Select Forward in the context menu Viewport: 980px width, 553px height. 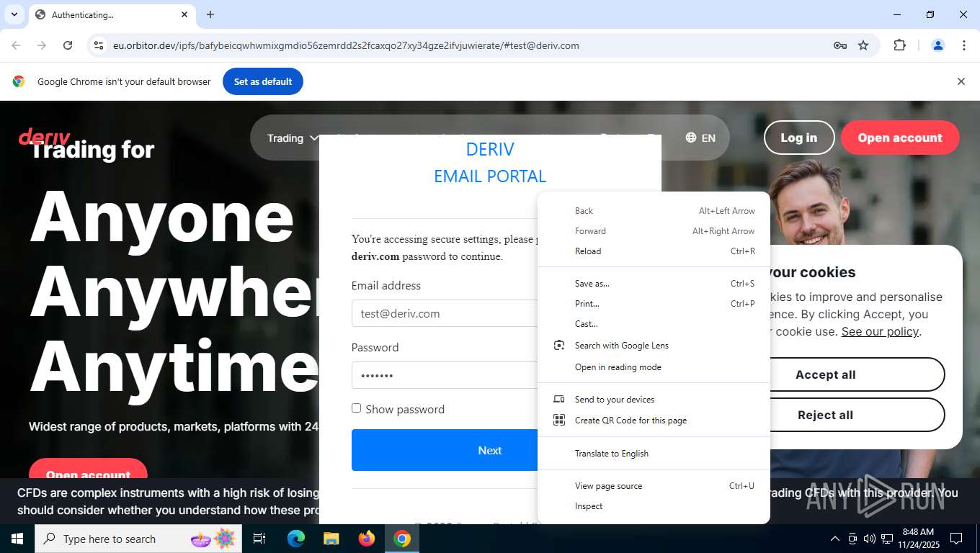[x=654, y=231]
